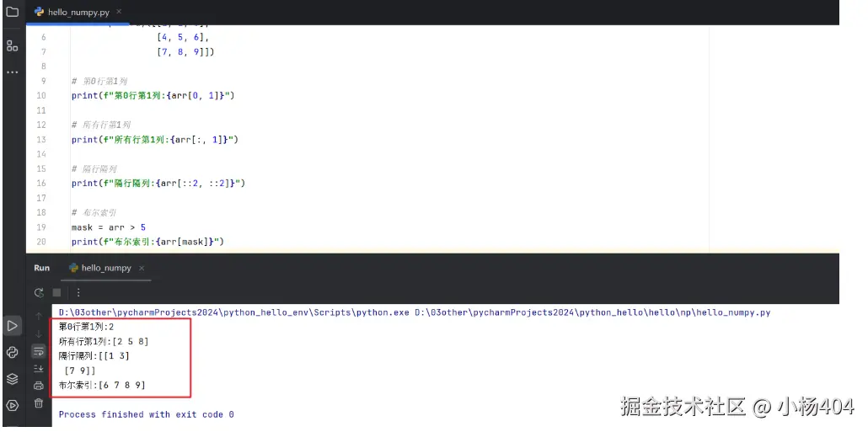The width and height of the screenshot is (868, 432).
Task: Toggle scroll to end of console
Action: 39,368
